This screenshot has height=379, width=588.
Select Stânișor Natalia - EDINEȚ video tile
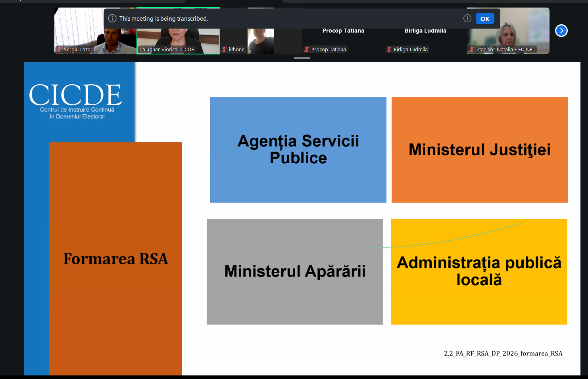click(508, 31)
